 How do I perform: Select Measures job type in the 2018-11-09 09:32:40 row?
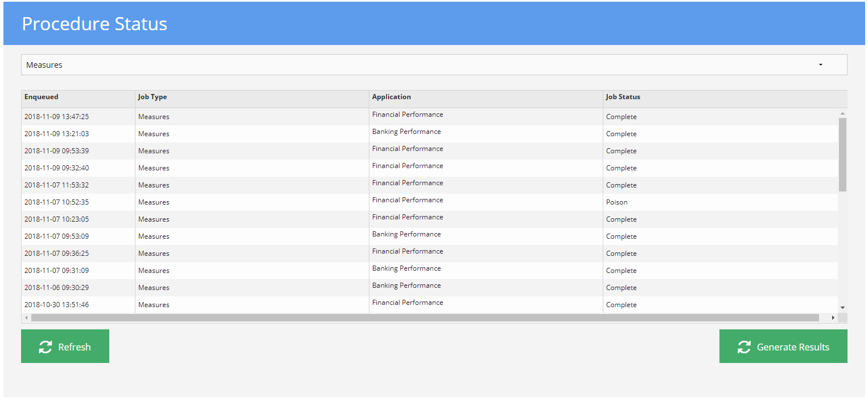click(154, 168)
